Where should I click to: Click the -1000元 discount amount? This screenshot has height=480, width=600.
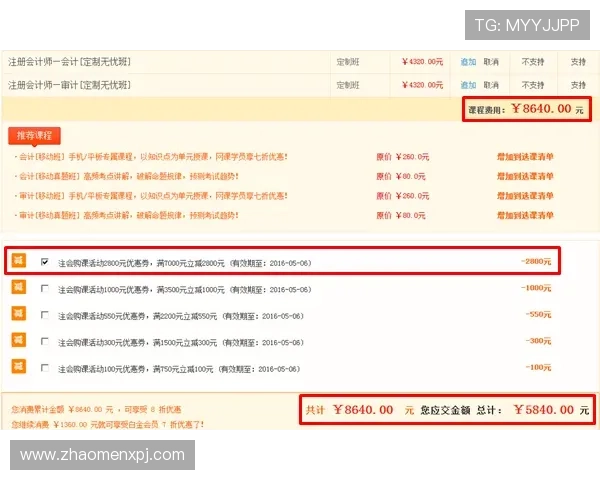click(536, 288)
